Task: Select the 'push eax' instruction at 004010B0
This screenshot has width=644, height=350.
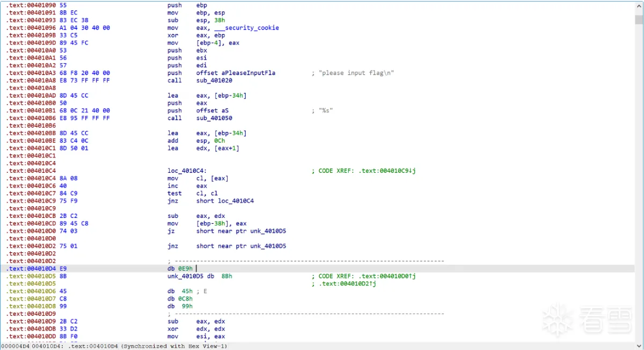Action: click(x=187, y=103)
